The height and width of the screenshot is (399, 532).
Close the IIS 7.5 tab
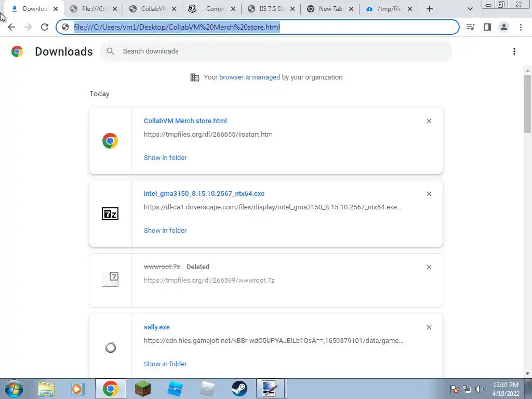click(292, 9)
